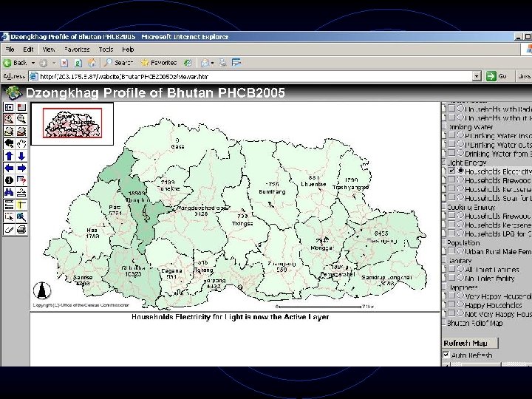
Task: Pan the map west with left arrow
Action: click(9, 168)
